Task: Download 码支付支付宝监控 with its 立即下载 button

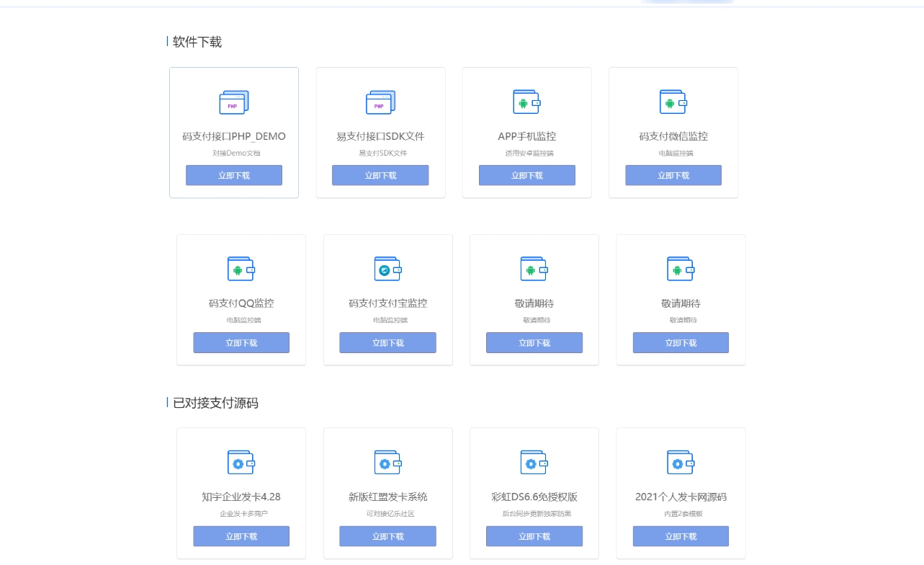Action: 387,343
